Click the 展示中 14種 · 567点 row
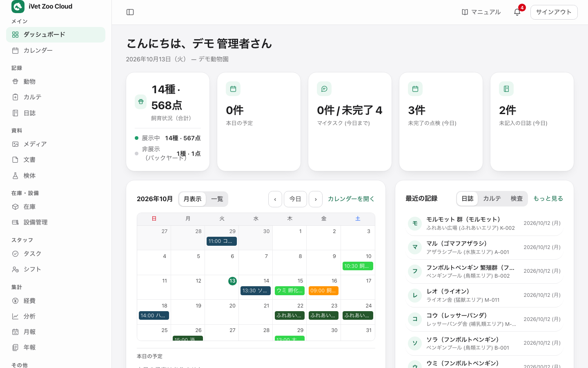This screenshot has width=588, height=368. point(168,138)
